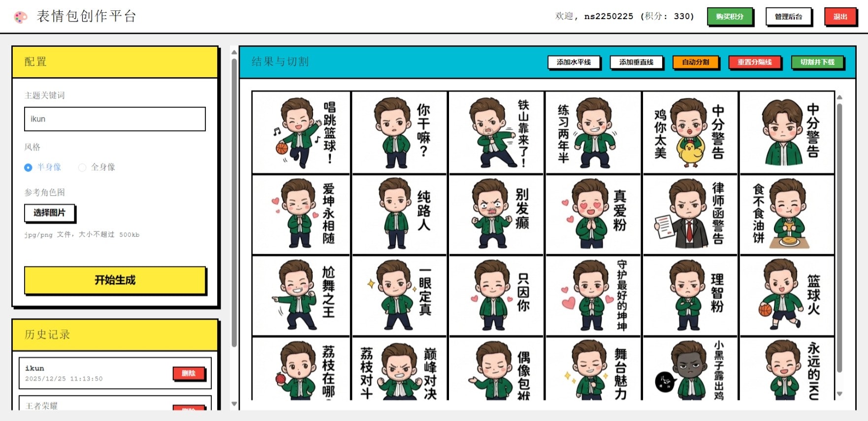Click the 切割并下载 button

click(x=817, y=62)
